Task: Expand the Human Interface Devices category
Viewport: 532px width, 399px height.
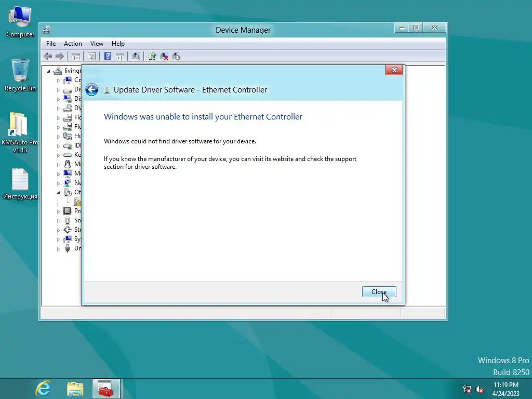Action: [x=58, y=137]
